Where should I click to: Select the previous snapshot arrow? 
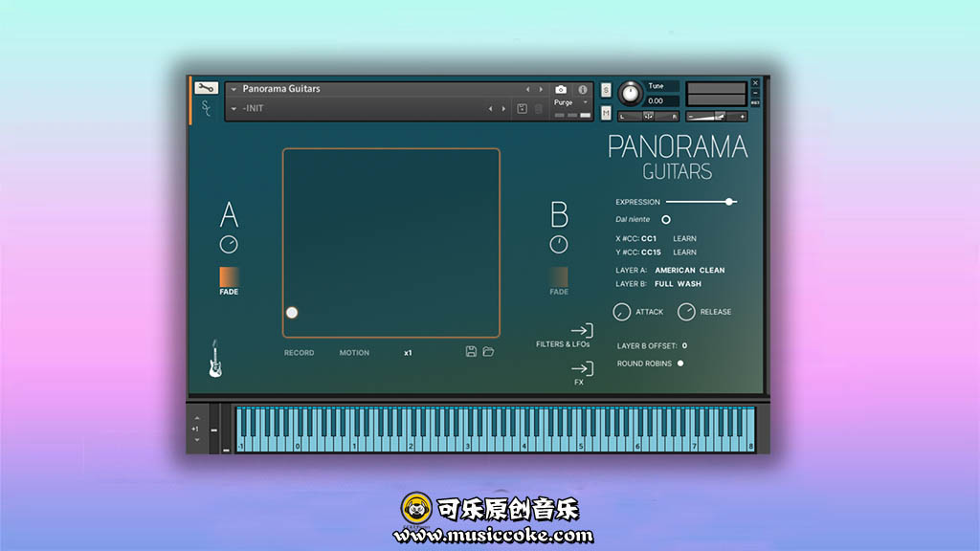490,109
